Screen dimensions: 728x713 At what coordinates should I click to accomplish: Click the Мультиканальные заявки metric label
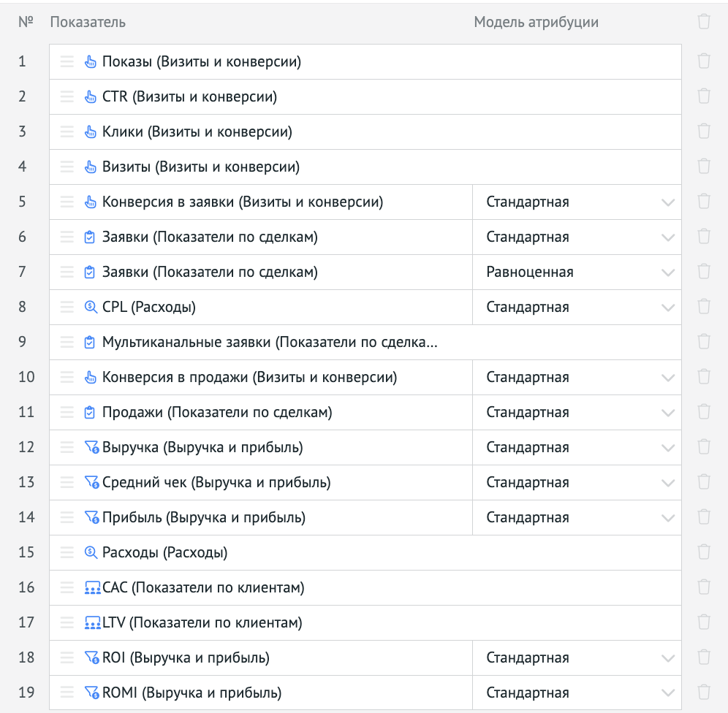click(270, 342)
